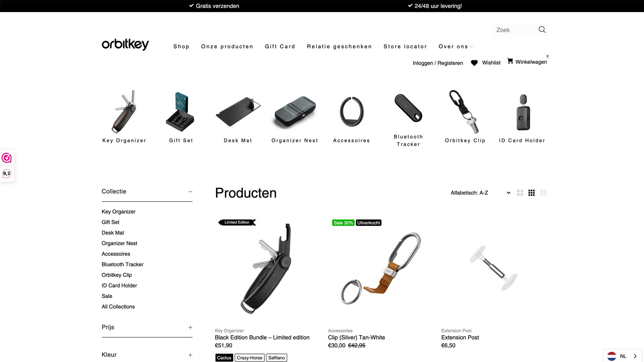Image resolution: width=644 pixels, height=362 pixels.
Task: Switch to three-column grid view
Action: [532, 193]
